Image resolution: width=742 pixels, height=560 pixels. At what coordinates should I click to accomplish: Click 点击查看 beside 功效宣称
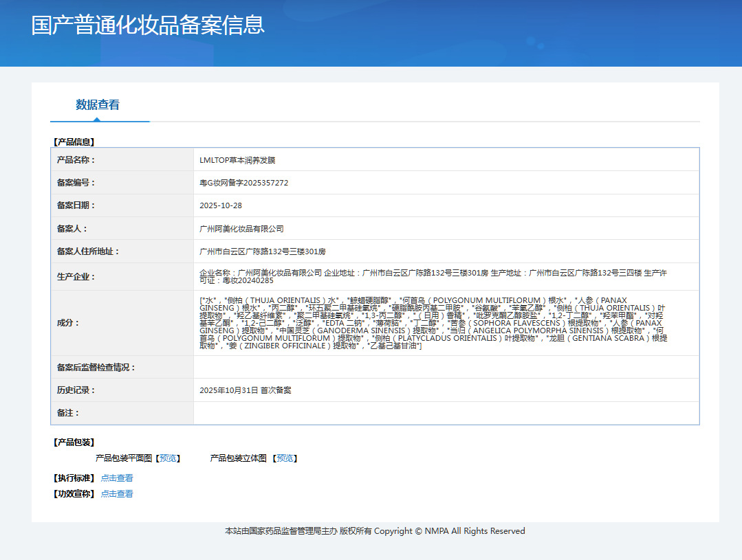(117, 494)
